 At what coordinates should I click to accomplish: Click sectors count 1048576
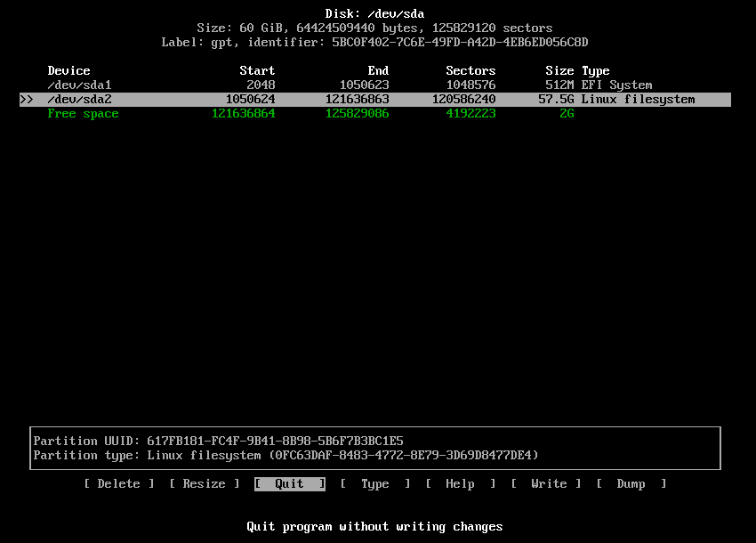point(470,85)
